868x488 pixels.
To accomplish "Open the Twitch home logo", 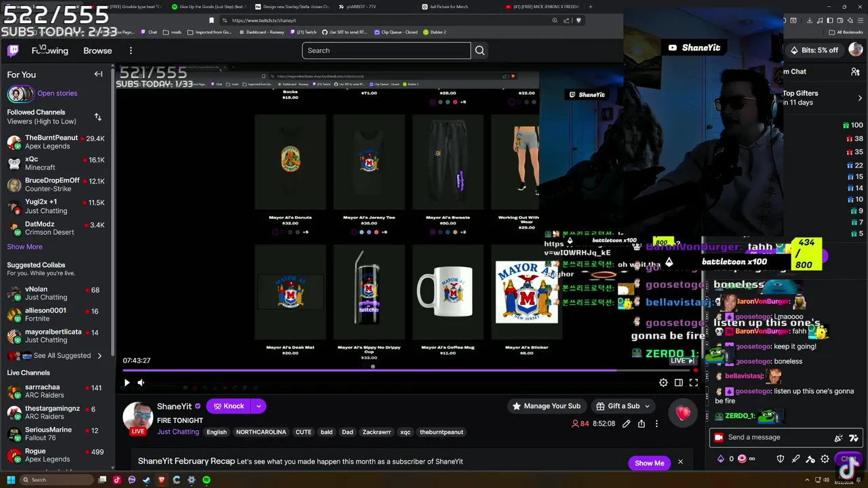I will click(13, 51).
